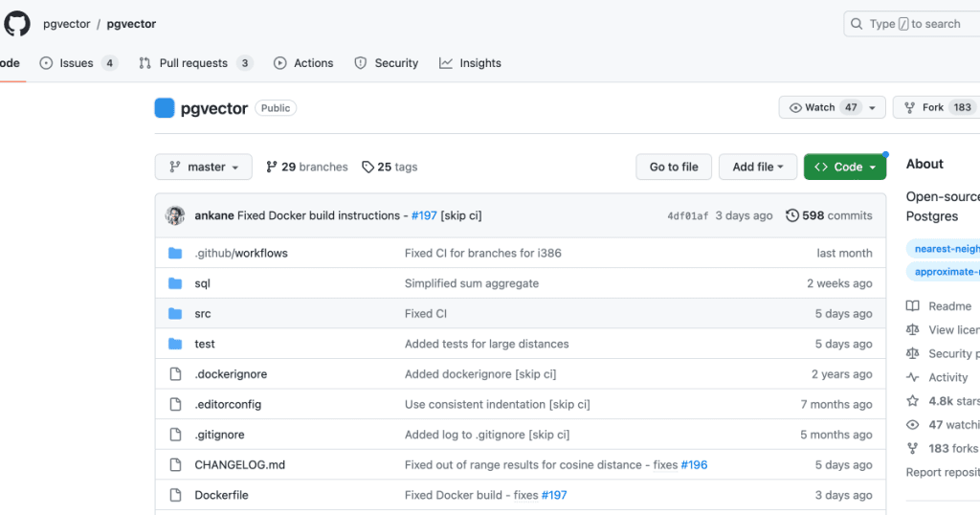Open the 25 tags link

click(x=390, y=167)
